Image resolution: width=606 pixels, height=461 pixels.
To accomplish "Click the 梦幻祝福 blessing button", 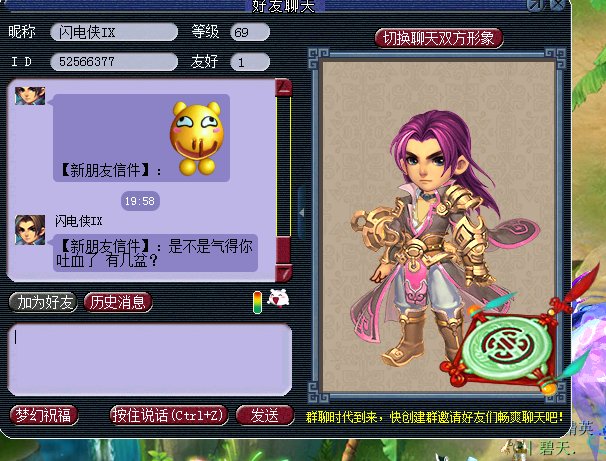I will click(x=44, y=415).
